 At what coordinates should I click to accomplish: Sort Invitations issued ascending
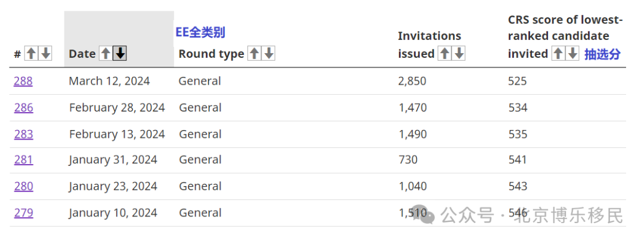444,53
